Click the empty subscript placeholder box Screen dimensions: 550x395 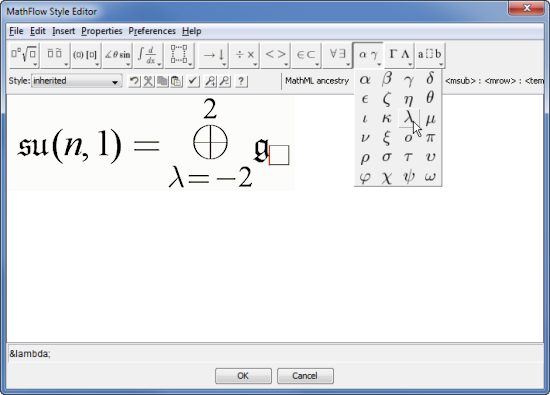(x=279, y=155)
